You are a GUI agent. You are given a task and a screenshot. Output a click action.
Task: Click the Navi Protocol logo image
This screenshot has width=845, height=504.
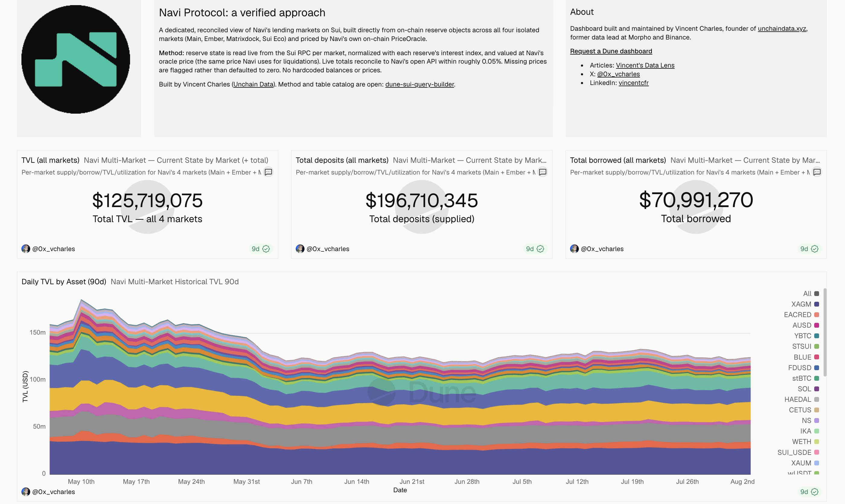click(76, 59)
